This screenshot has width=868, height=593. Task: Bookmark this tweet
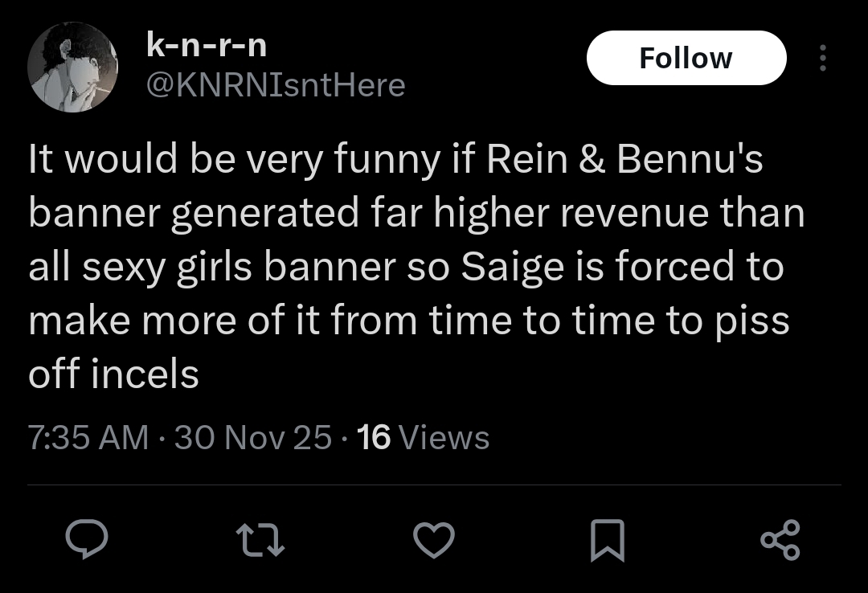click(607, 539)
